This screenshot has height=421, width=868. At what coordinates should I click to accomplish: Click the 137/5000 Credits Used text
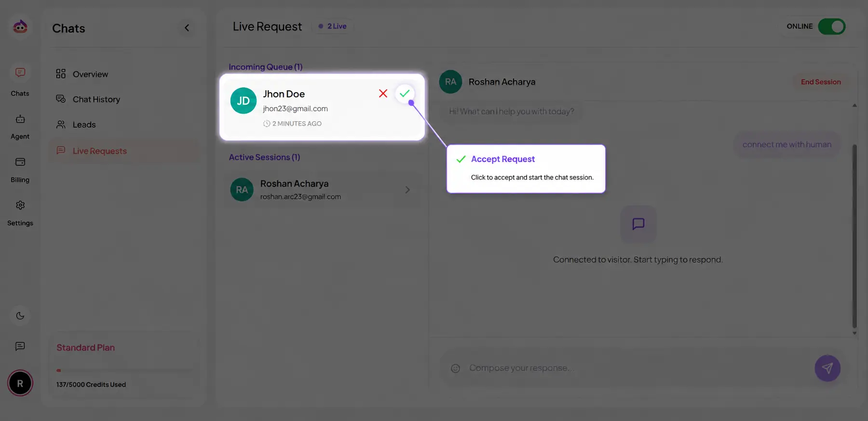(91, 385)
